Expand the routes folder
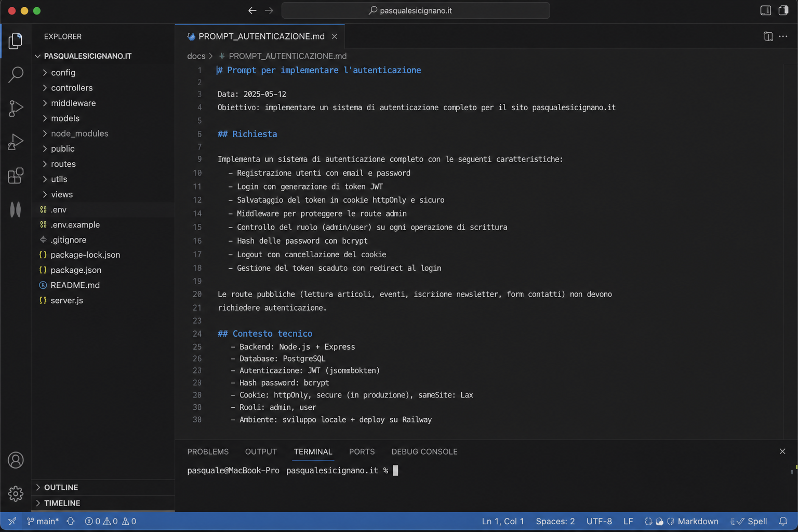This screenshot has height=532, width=798. (103, 164)
